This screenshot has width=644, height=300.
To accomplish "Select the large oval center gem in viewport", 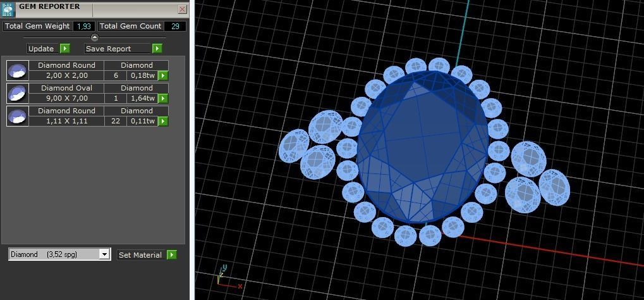I will point(423,147).
